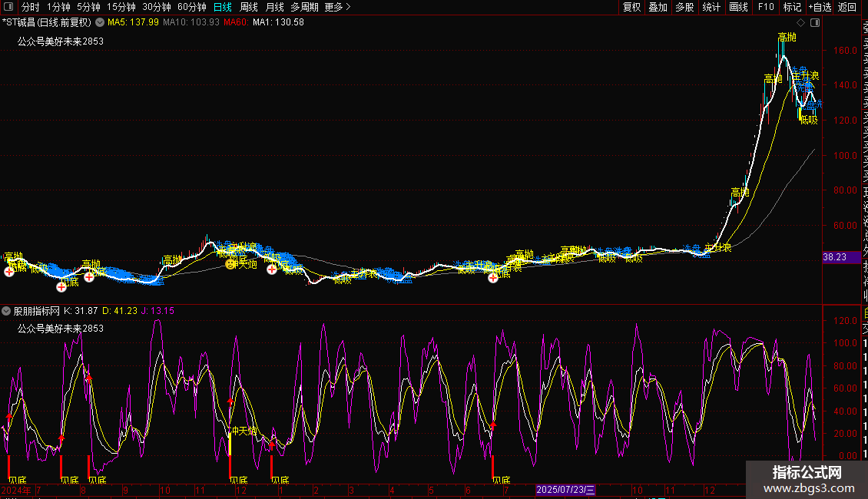The width and height of the screenshot is (868, 499).
Task: Open the 股朋指标网 sub-indicator dropdown arrow
Action: [x=7, y=311]
